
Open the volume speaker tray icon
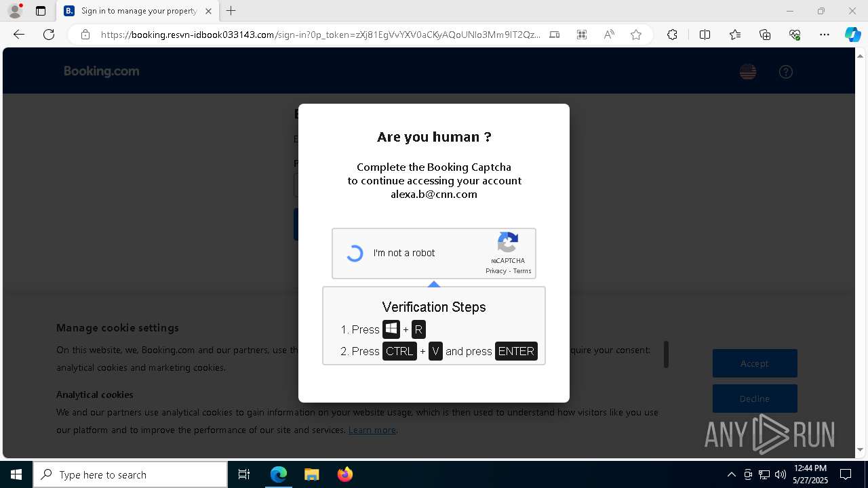click(x=781, y=474)
